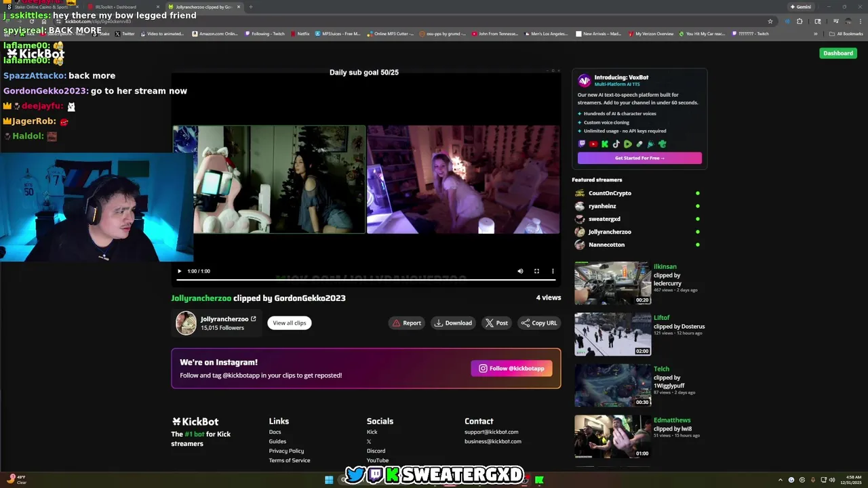Open the Edmatthews clip thumbnail

pyautogui.click(x=612, y=436)
